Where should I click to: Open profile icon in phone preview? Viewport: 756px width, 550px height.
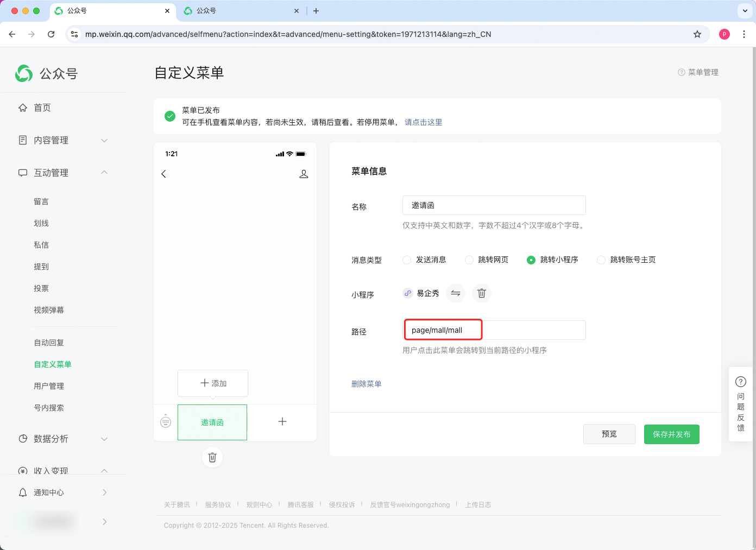tap(304, 174)
